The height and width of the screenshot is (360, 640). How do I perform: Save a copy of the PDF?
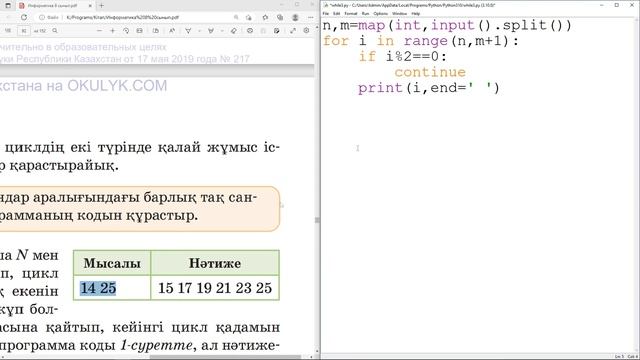click(277, 31)
